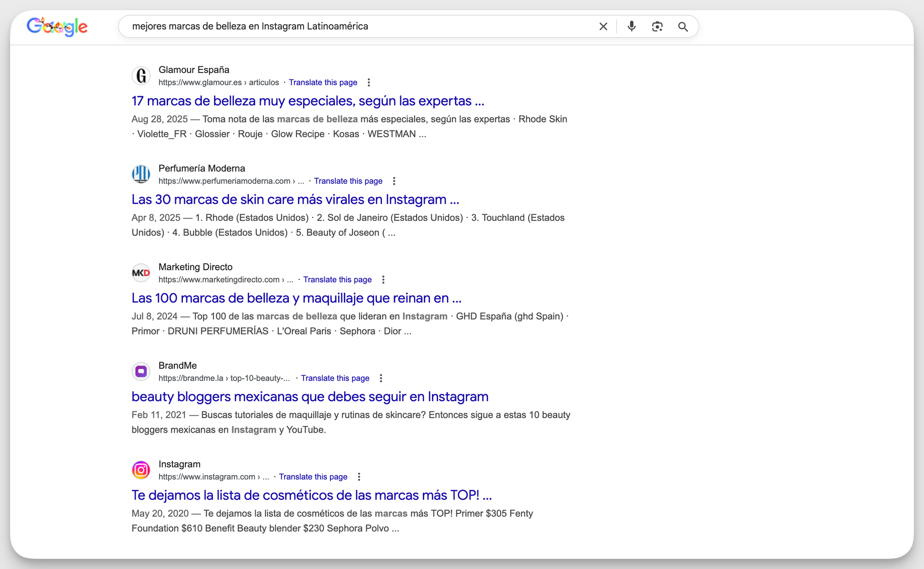This screenshot has height=569, width=924.
Task: Open the '17 marcas de belleza muy especiales' result
Action: point(308,101)
